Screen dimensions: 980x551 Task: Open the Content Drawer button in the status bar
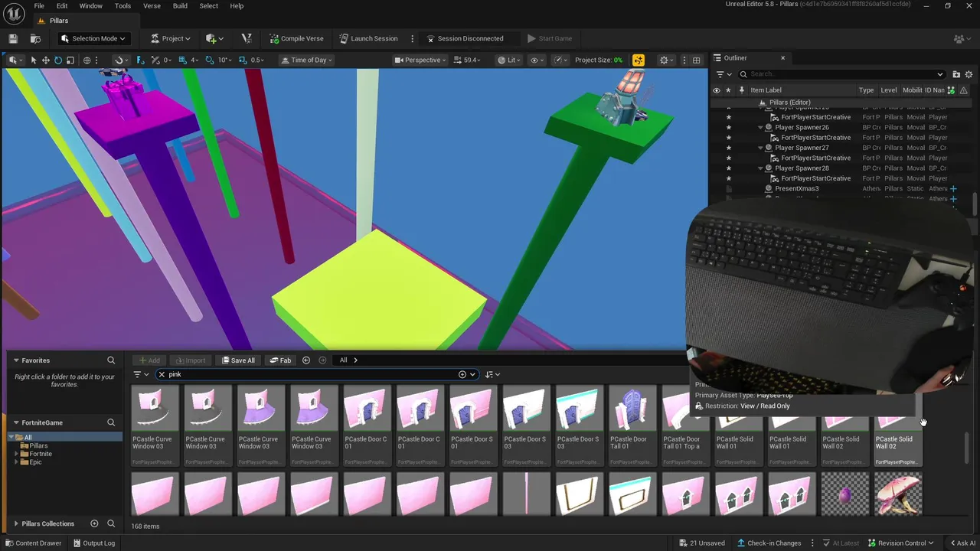[32, 543]
